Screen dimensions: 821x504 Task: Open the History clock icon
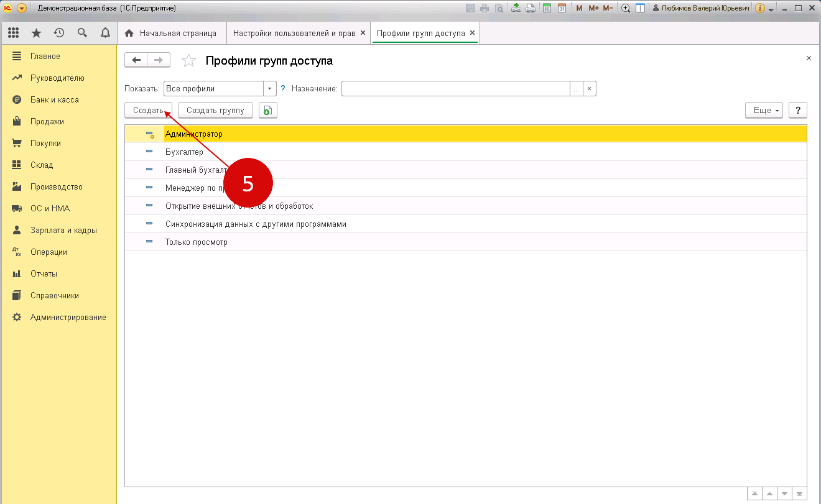[x=59, y=33]
